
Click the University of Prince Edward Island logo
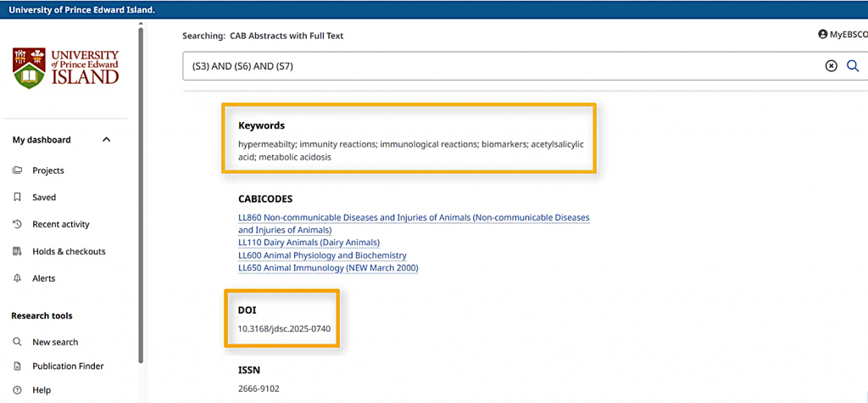pyautogui.click(x=66, y=68)
